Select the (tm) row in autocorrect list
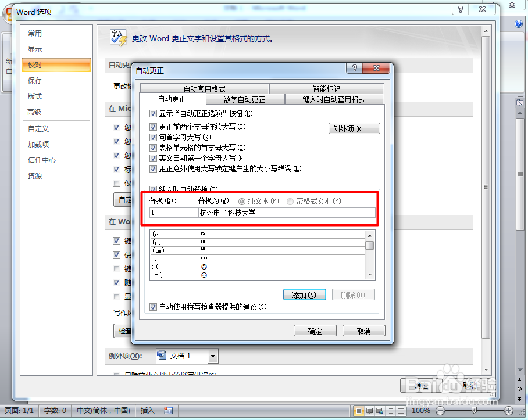 click(x=257, y=250)
